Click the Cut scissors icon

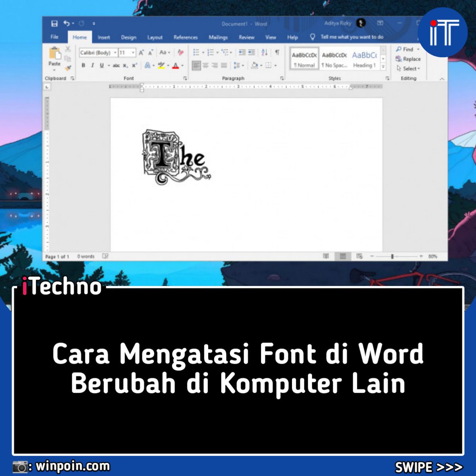[x=68, y=49]
